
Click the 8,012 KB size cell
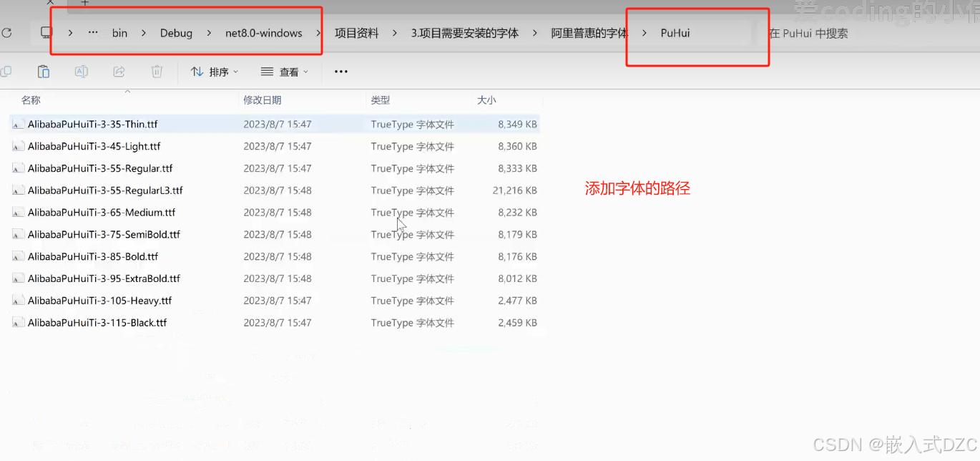pyautogui.click(x=518, y=278)
